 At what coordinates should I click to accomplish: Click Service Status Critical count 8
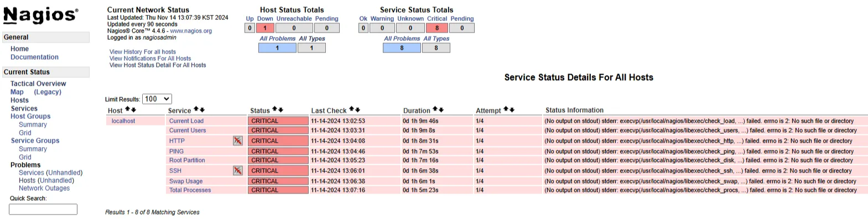[437, 28]
